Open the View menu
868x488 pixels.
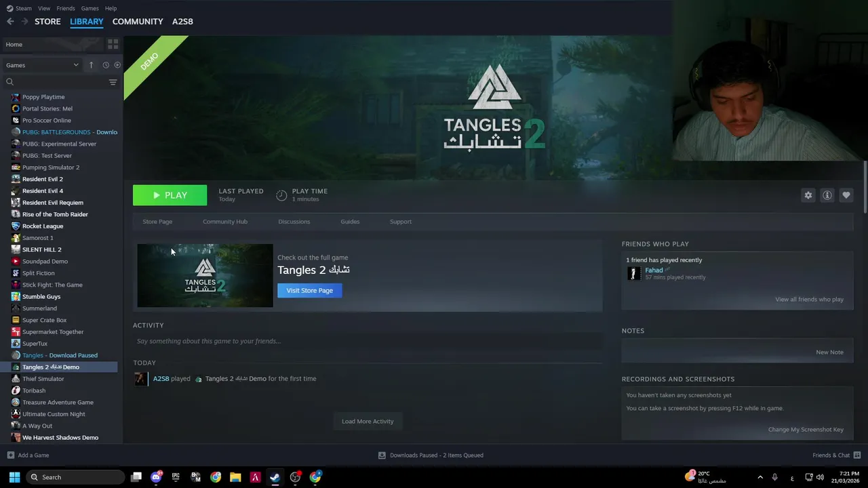pyautogui.click(x=44, y=8)
